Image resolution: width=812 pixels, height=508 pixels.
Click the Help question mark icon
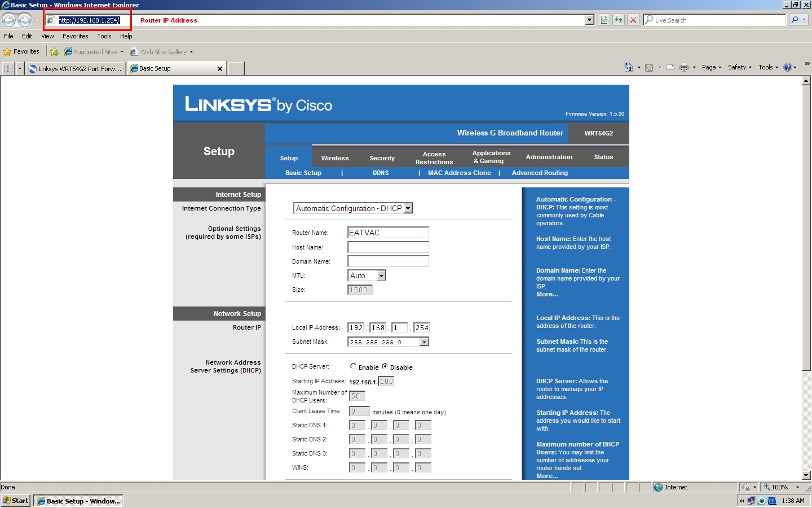coord(788,67)
